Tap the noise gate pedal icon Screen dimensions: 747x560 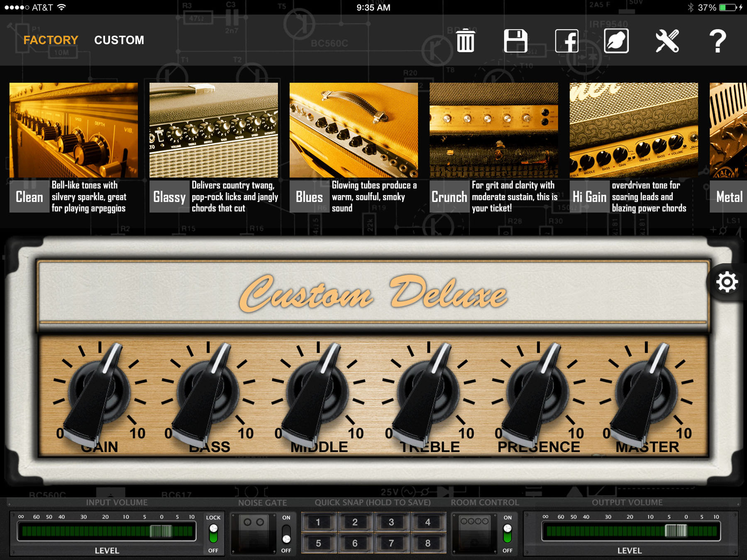[254, 533]
